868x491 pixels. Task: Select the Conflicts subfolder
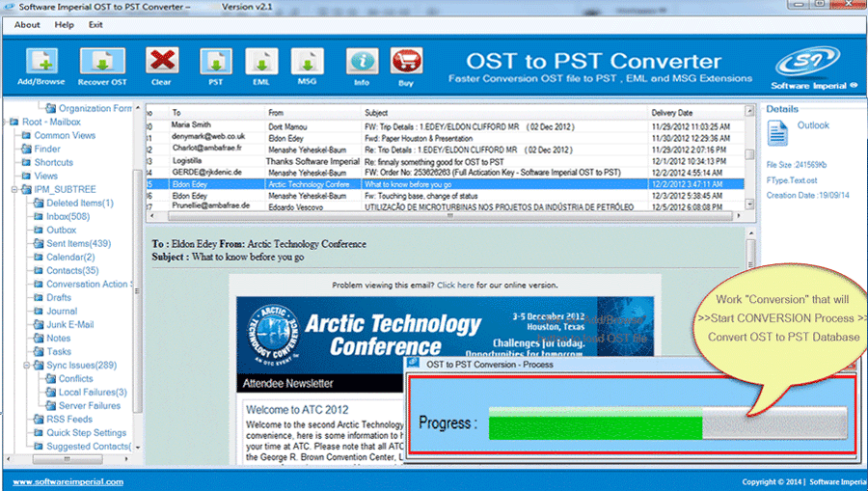(x=76, y=379)
